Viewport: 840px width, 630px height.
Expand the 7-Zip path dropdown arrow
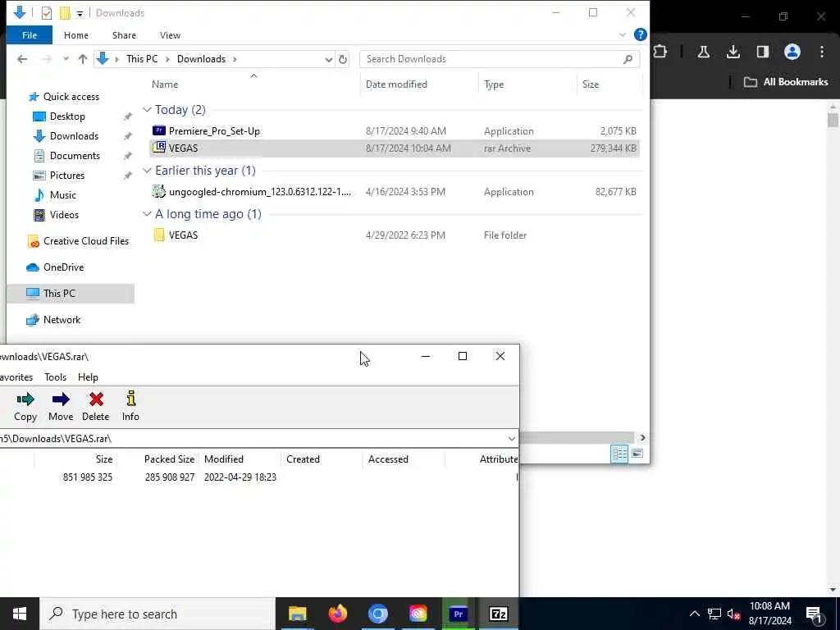click(512, 439)
